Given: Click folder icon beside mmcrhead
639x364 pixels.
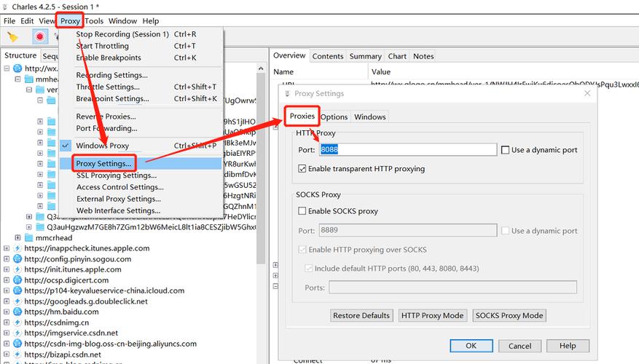Looking at the screenshot, I should click(28, 237).
